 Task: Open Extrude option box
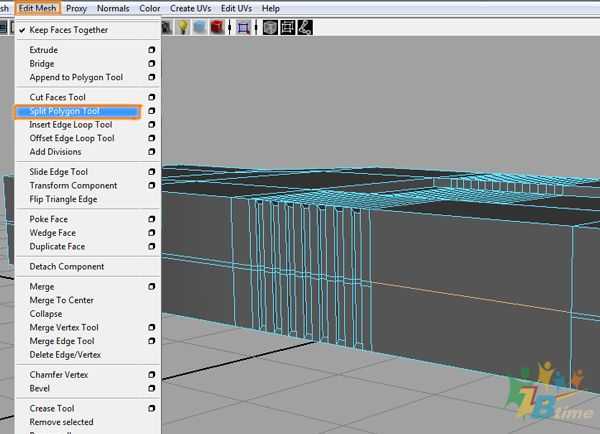click(152, 50)
